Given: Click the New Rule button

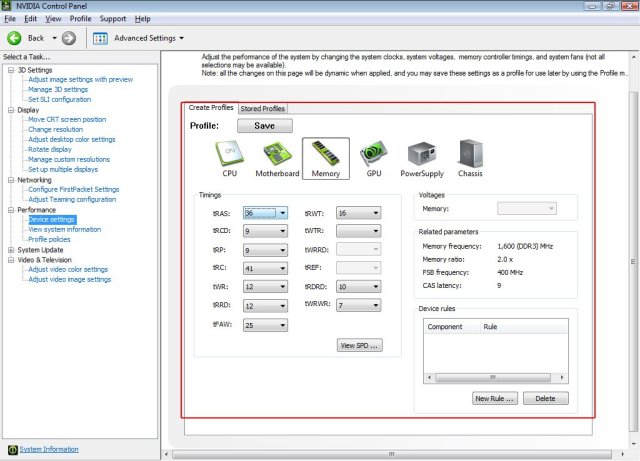Looking at the screenshot, I should pyautogui.click(x=495, y=399).
